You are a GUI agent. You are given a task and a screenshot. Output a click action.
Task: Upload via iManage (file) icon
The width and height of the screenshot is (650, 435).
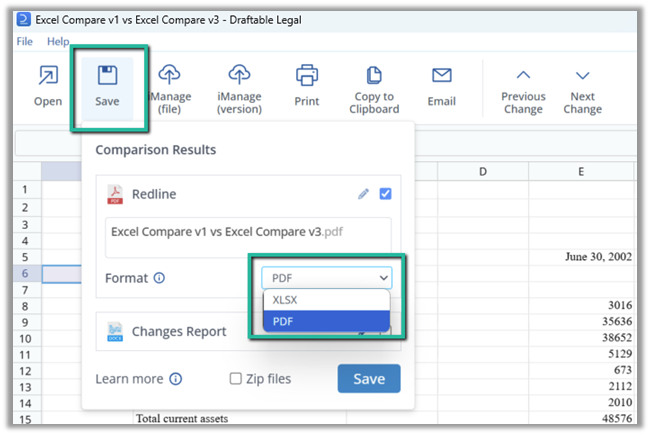(169, 74)
